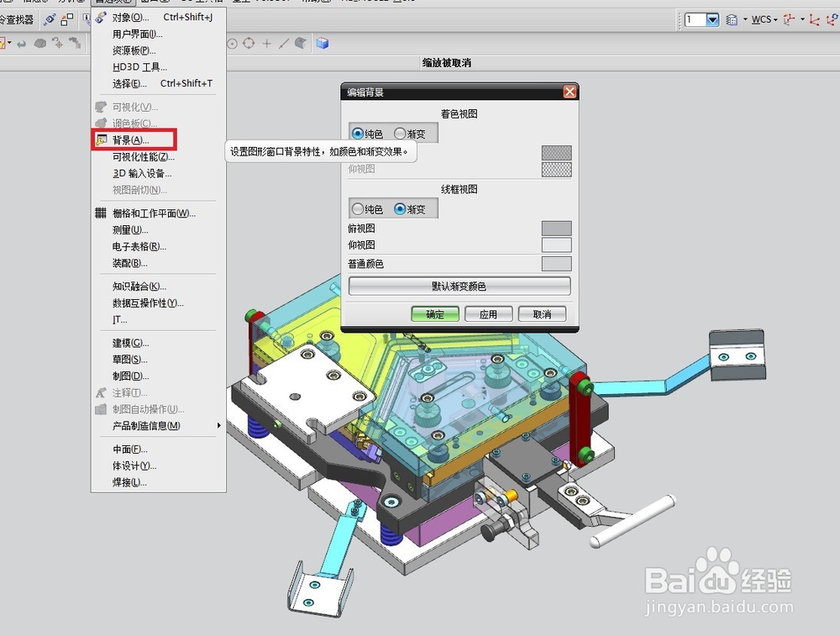Click the gray solid body icon
Viewport: 840px width, 636px height.
point(39,44)
